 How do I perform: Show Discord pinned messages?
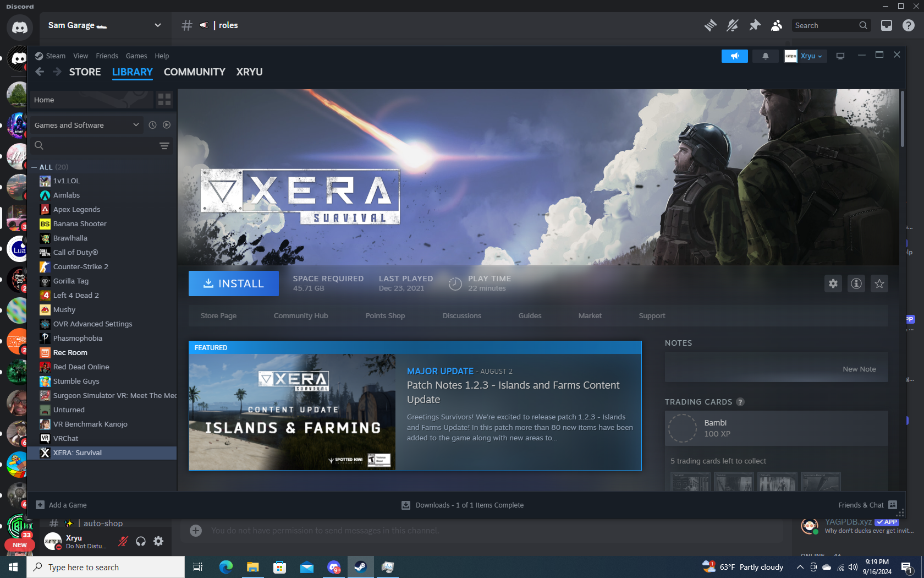(755, 25)
